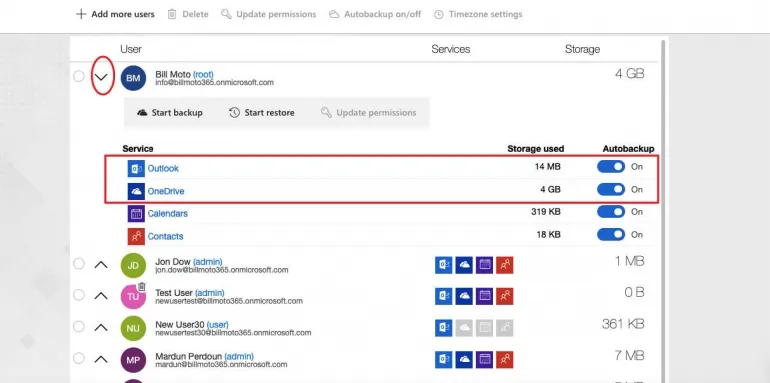Screen dimensions: 770x383
Task: Click the Bill Moto (root) name
Action: click(184, 74)
